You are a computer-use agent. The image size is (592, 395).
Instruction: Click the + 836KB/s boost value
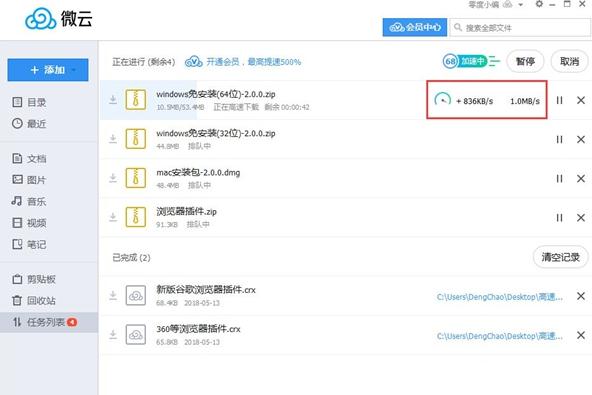click(x=475, y=101)
